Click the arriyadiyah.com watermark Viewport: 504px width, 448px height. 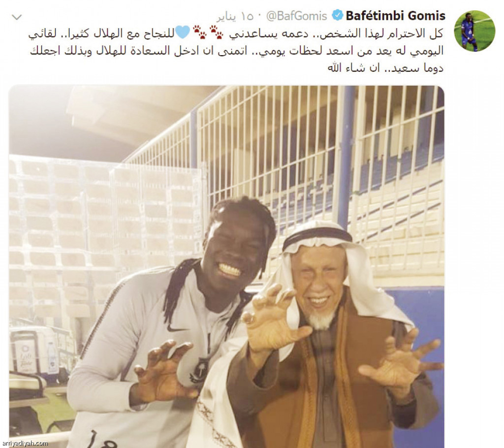tap(24, 444)
